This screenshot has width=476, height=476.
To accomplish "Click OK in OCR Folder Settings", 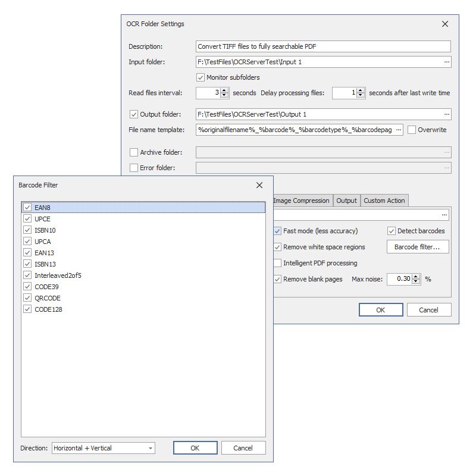I will [381, 310].
